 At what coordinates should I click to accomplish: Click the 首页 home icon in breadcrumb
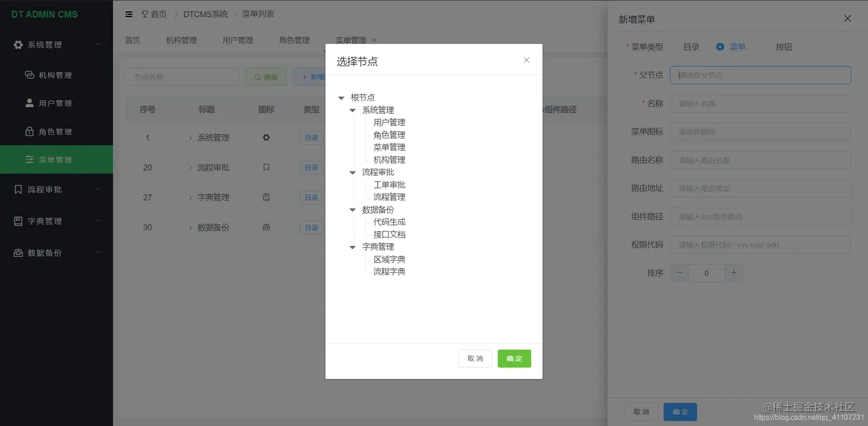click(x=145, y=14)
